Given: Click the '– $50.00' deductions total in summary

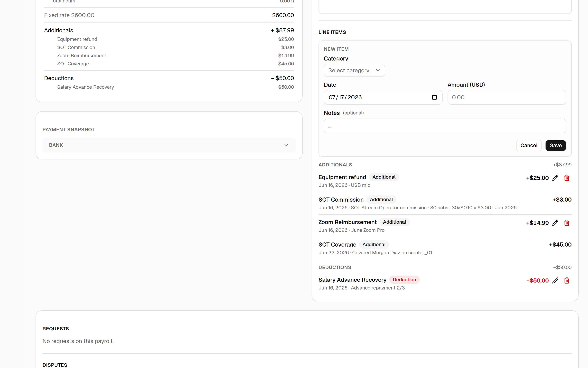Looking at the screenshot, I should click(x=282, y=78).
